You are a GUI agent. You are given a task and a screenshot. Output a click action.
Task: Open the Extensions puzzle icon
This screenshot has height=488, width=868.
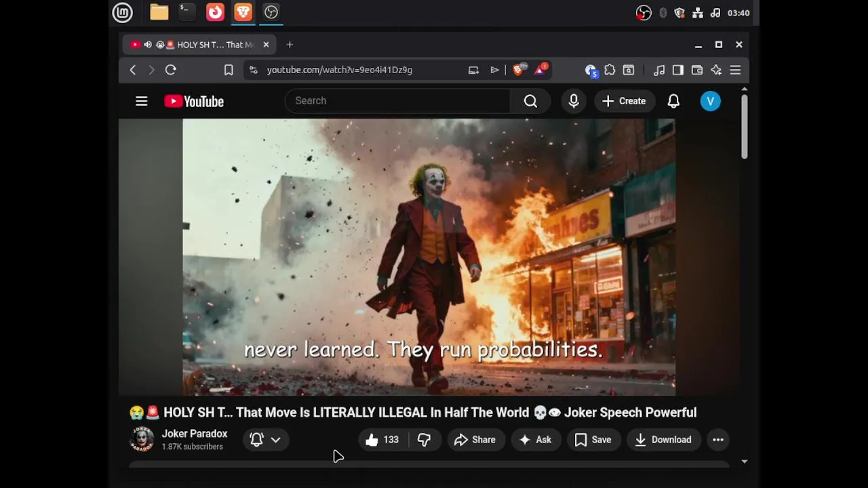click(x=610, y=70)
